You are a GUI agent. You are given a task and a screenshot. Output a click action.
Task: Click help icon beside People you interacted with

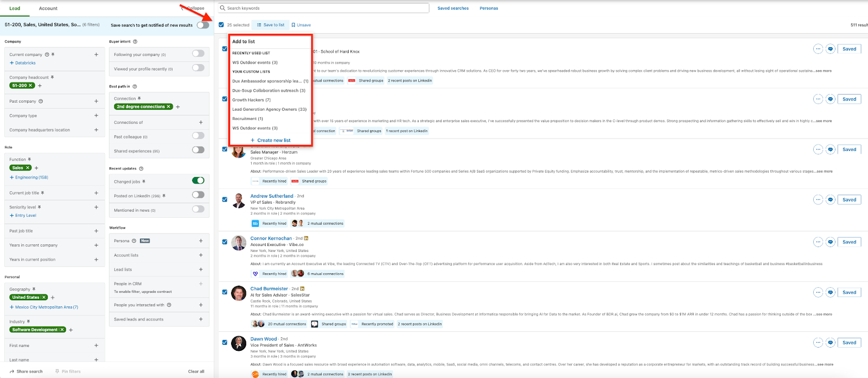[x=169, y=305]
